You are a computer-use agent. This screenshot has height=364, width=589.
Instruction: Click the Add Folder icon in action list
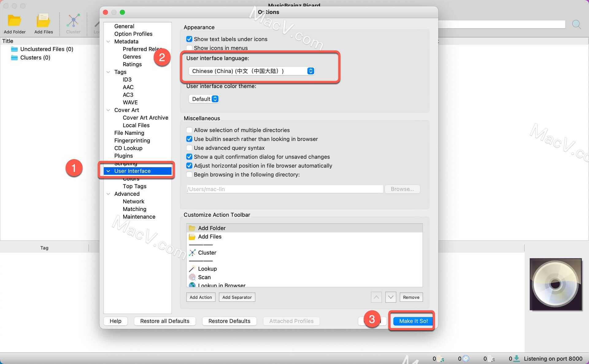(192, 228)
